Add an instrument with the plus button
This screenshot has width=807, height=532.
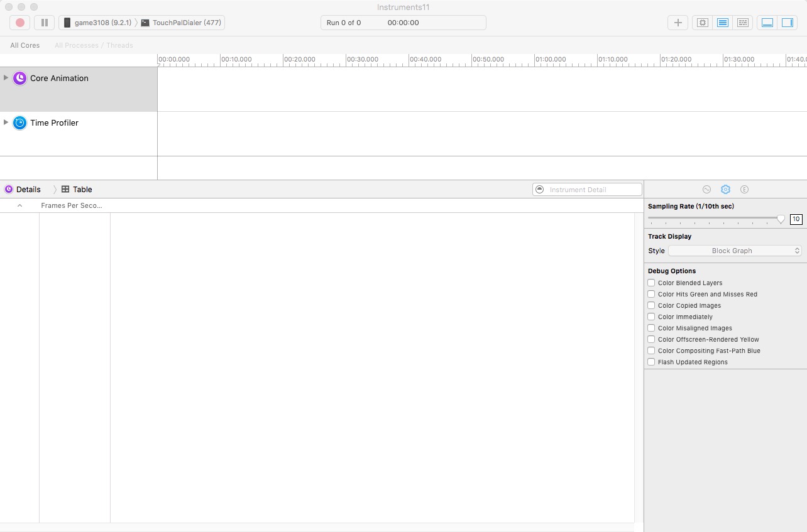[678, 23]
